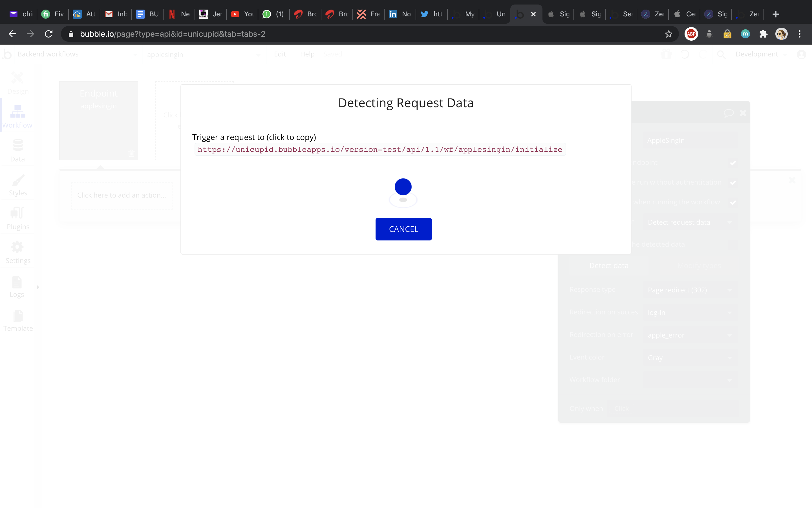The width and height of the screenshot is (812, 508).
Task: Open the Edit menu
Action: pyautogui.click(x=280, y=54)
